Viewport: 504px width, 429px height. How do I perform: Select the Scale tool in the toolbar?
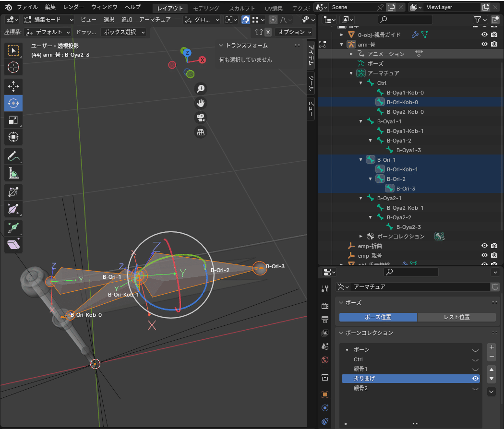click(x=13, y=120)
